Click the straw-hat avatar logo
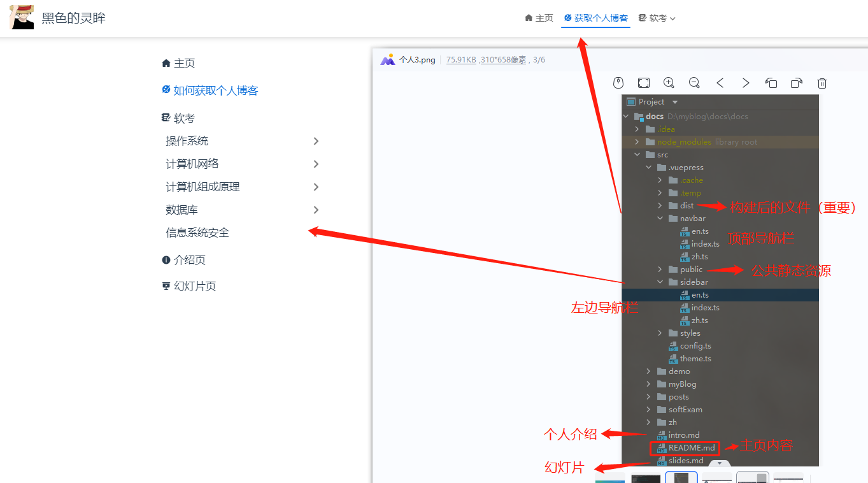This screenshot has height=483, width=868. click(x=22, y=17)
